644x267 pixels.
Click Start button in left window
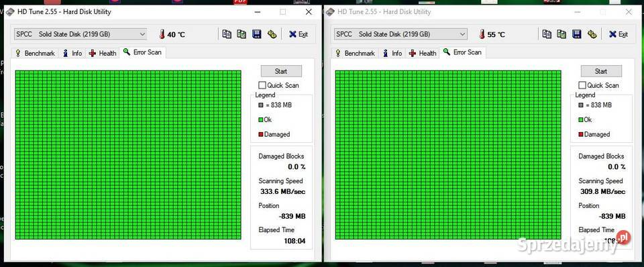click(281, 71)
